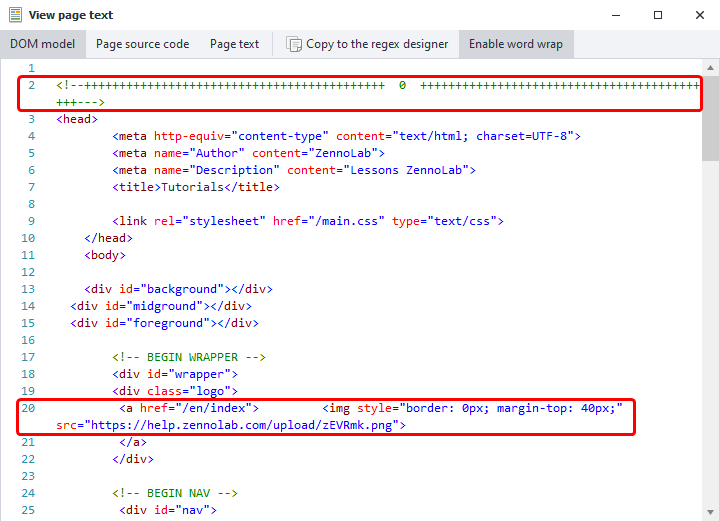Click the copy icon beside regex designer label
Screen dimensions: 720x522
pyautogui.click(x=294, y=44)
